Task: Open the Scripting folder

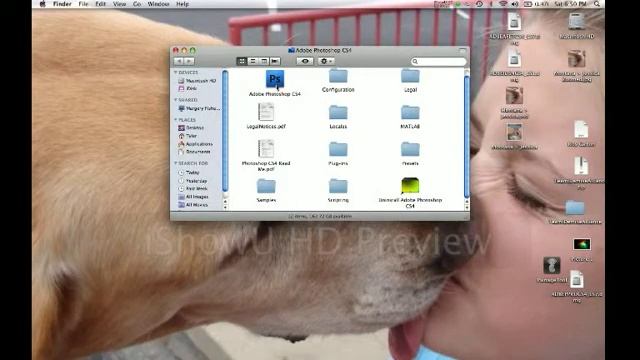Action: [x=338, y=187]
